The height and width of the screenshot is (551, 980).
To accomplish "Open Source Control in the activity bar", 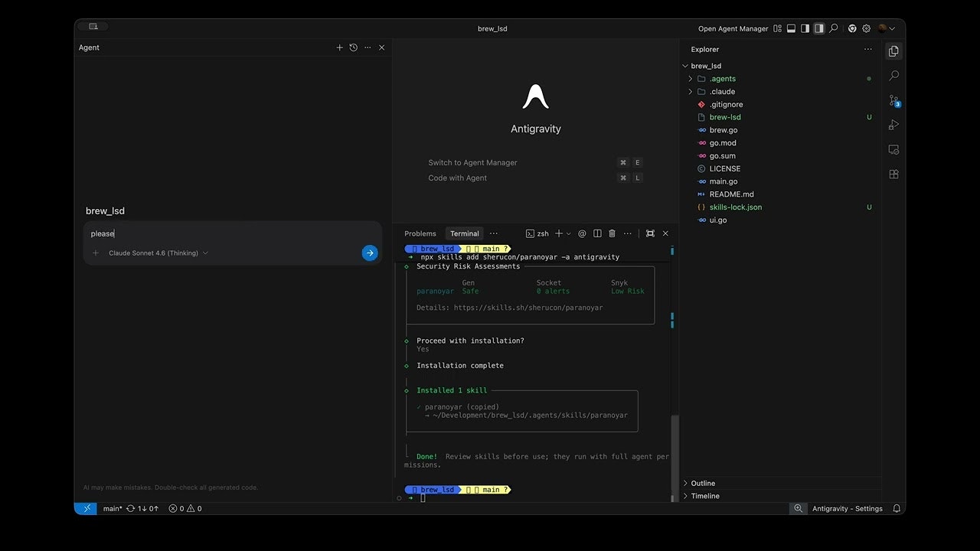I will coord(893,100).
